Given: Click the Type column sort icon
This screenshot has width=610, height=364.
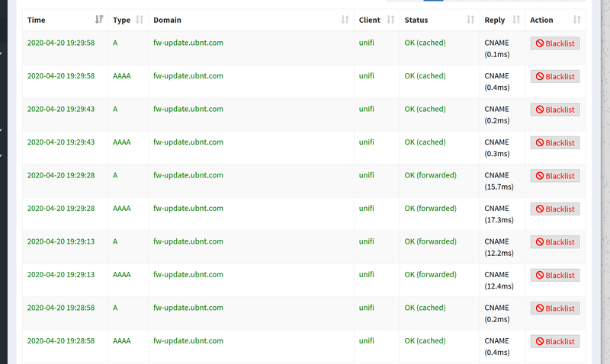Looking at the screenshot, I should click(x=140, y=20).
